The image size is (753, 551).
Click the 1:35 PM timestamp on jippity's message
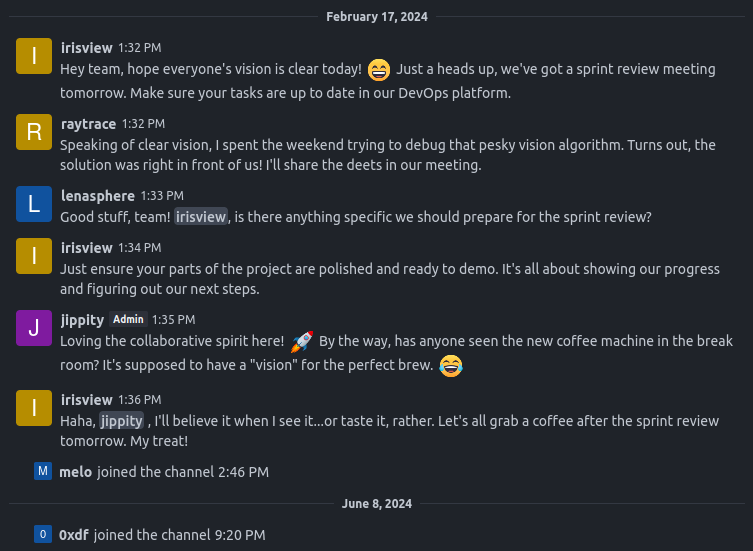tap(173, 320)
